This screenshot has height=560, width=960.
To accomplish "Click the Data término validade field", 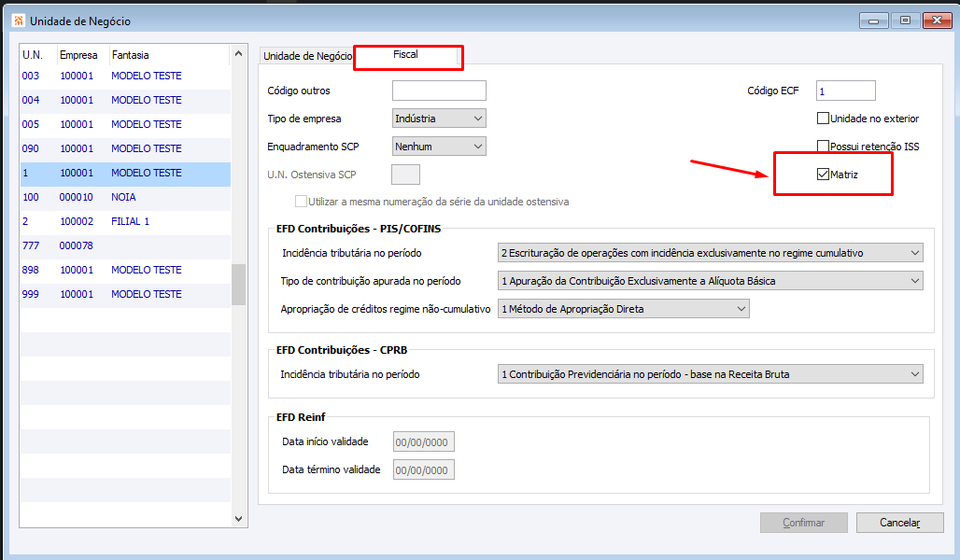I will point(424,470).
